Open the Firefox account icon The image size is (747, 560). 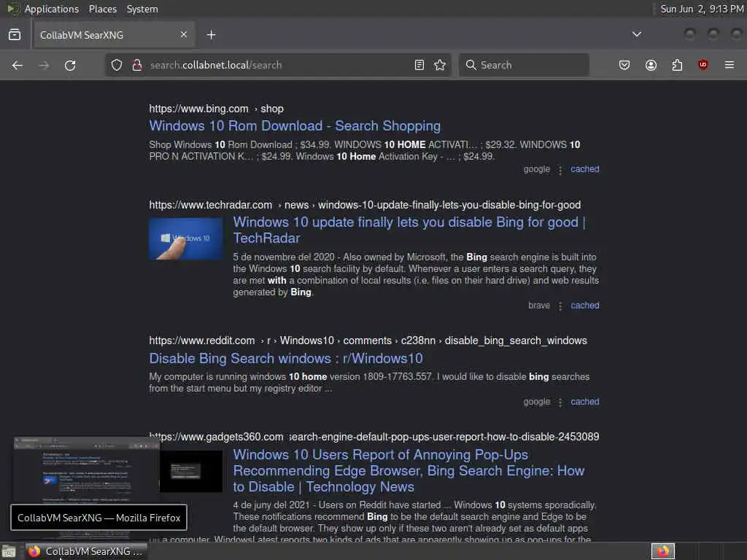651,65
